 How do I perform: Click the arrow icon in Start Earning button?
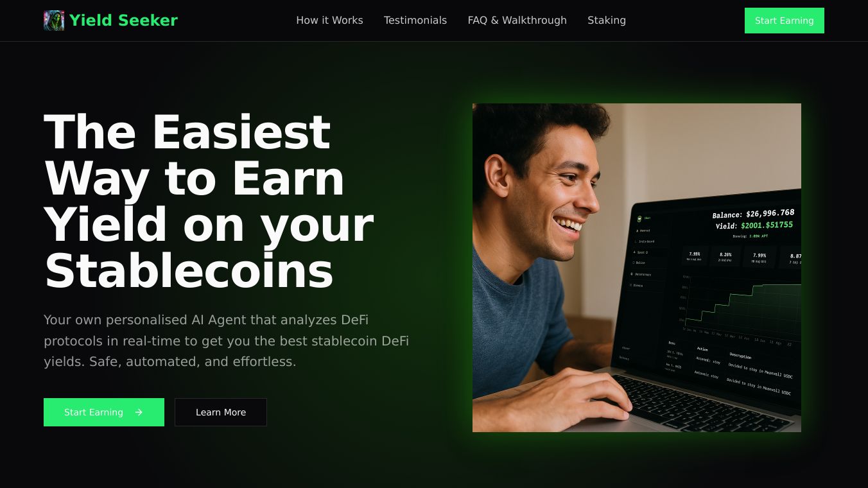(x=139, y=412)
